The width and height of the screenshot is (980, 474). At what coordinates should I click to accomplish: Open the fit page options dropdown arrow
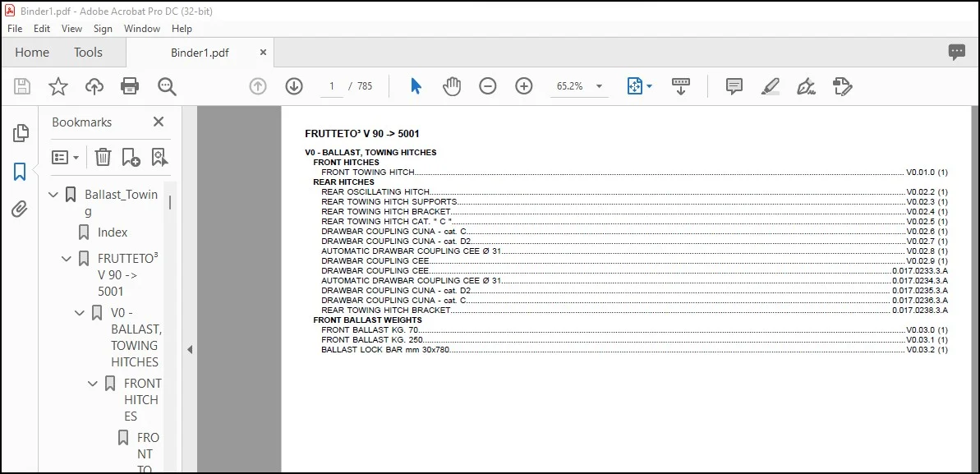649,86
